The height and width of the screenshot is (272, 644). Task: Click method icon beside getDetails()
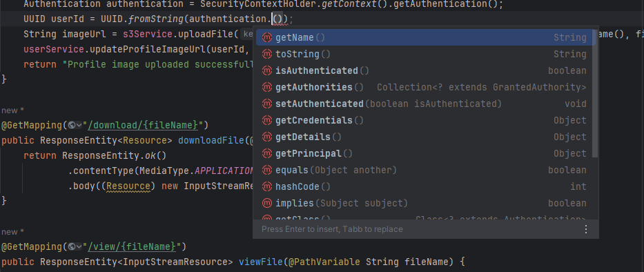click(x=267, y=137)
